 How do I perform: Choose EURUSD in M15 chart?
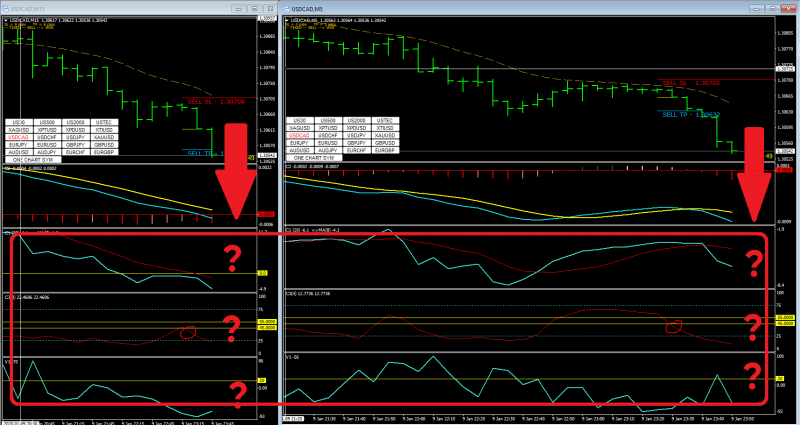[47, 144]
